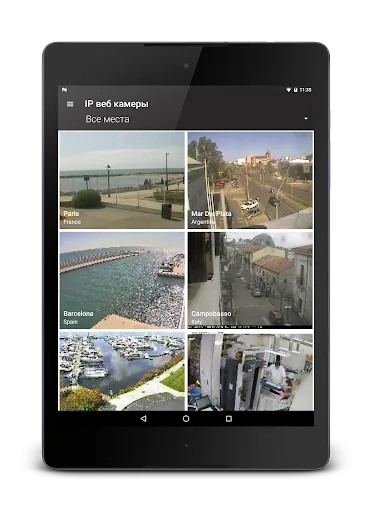Tap the Android back navigation button

143,419
